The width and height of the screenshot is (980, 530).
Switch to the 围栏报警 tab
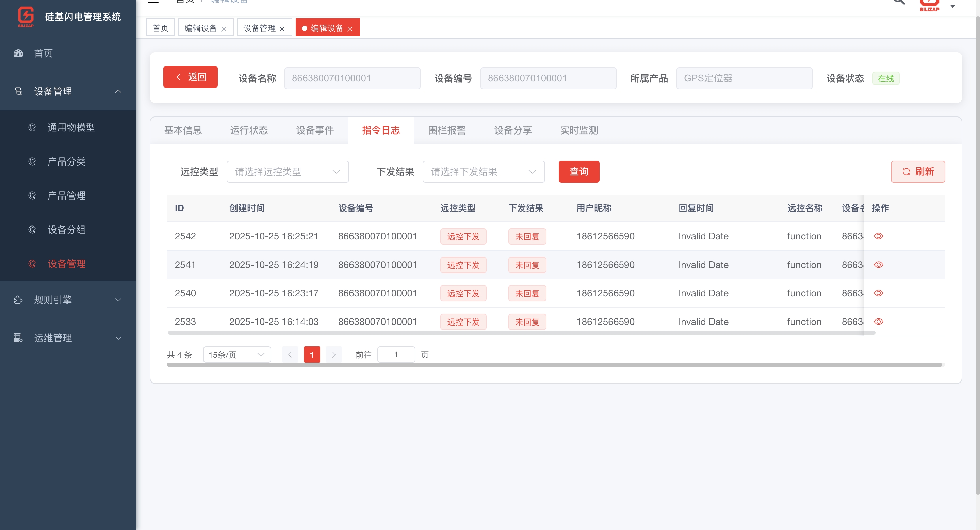pyautogui.click(x=447, y=130)
